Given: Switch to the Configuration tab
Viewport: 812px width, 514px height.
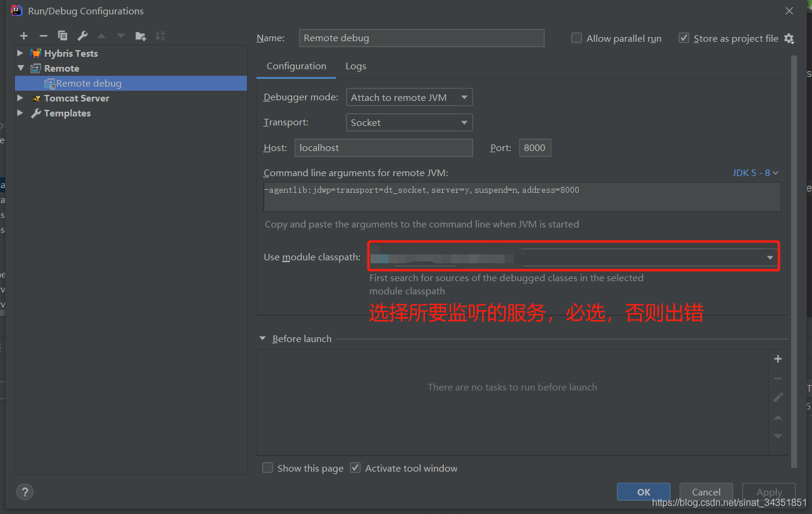Looking at the screenshot, I should click(297, 66).
